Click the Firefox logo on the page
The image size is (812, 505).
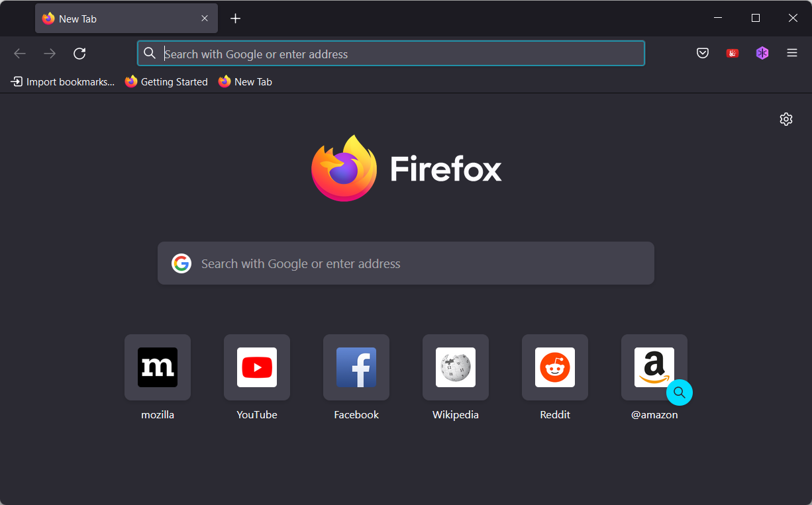point(344,168)
